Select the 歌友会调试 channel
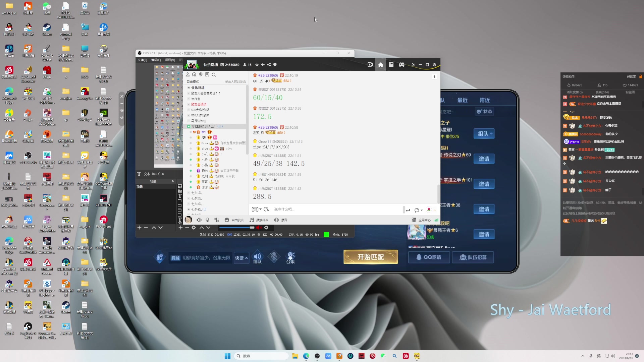This screenshot has height=362, width=644. click(199, 104)
